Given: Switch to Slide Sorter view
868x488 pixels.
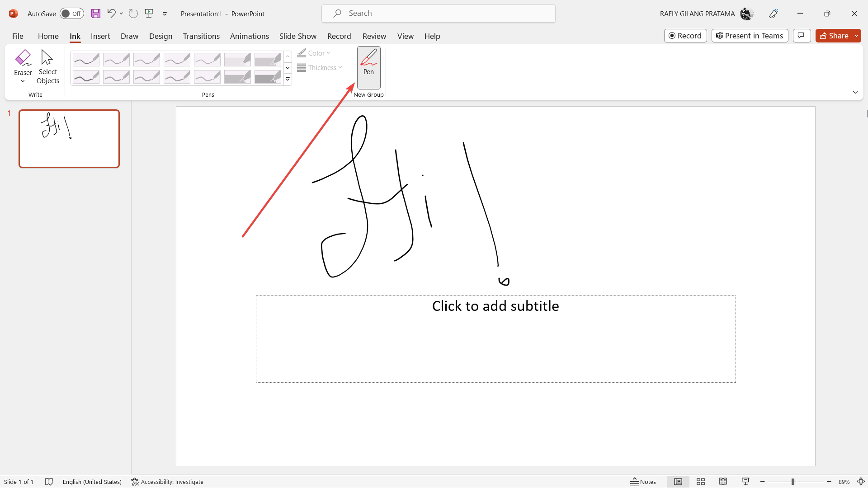Looking at the screenshot, I should pyautogui.click(x=700, y=482).
